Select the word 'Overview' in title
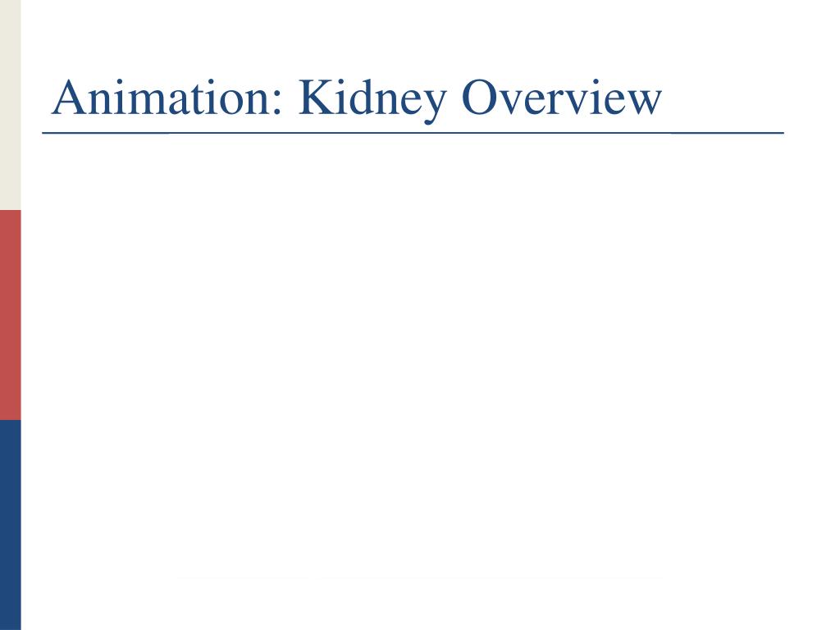Viewport: 840px width, 630px height. tap(561, 97)
